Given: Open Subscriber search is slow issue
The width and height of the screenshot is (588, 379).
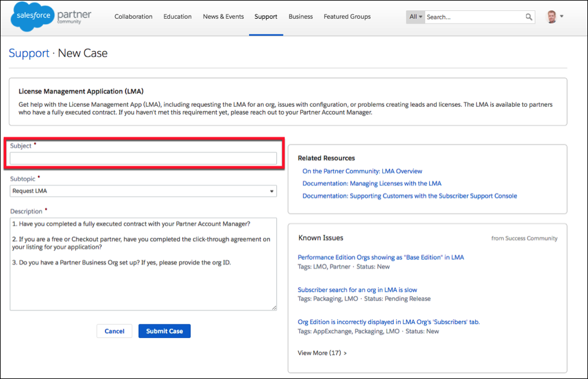Looking at the screenshot, I should click(358, 290).
